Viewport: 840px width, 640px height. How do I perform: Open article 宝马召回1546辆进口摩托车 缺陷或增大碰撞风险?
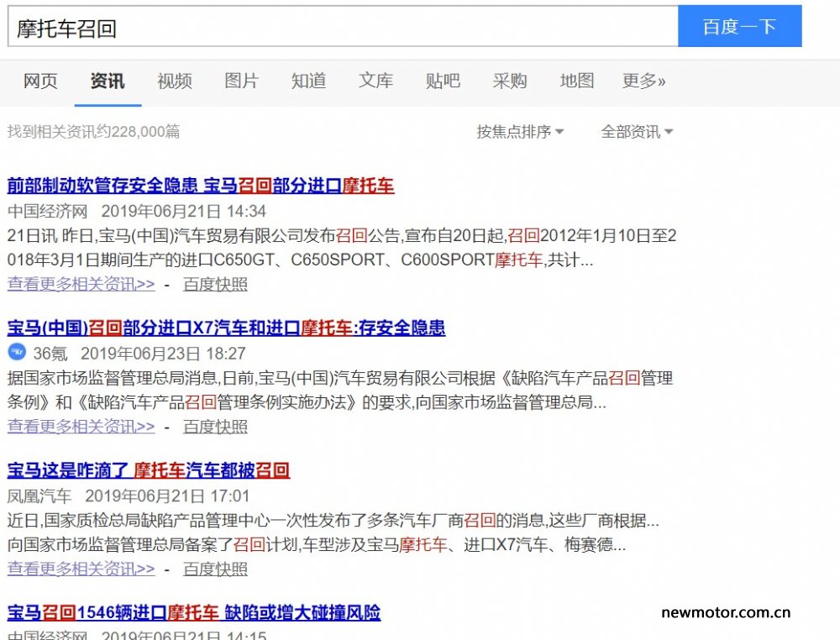click(x=194, y=612)
